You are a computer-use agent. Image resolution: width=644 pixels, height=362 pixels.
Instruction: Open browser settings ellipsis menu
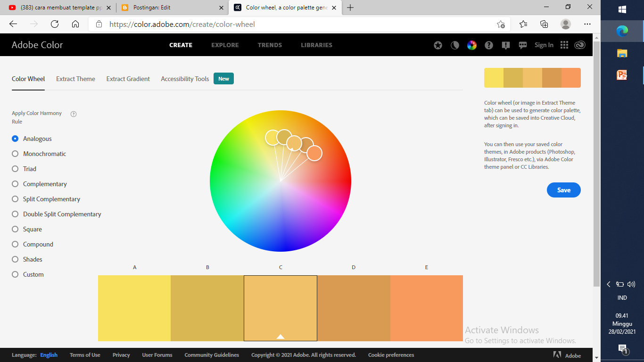tap(587, 24)
